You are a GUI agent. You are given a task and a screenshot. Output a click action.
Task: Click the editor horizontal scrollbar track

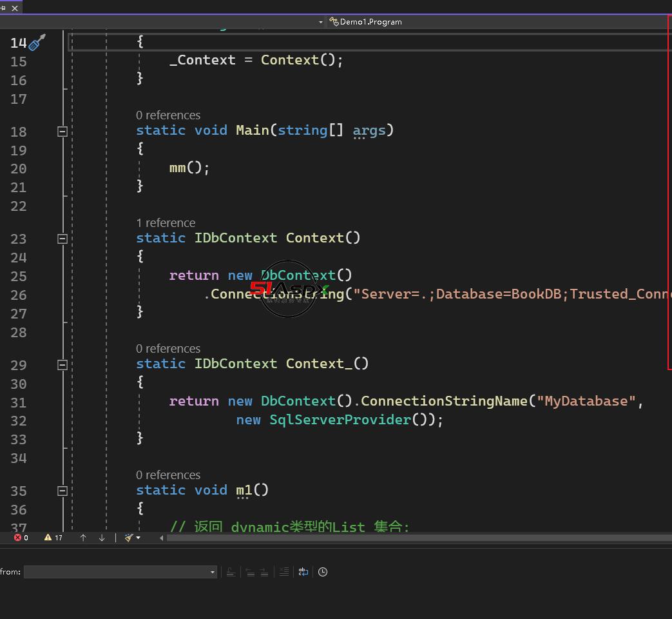[419, 538]
